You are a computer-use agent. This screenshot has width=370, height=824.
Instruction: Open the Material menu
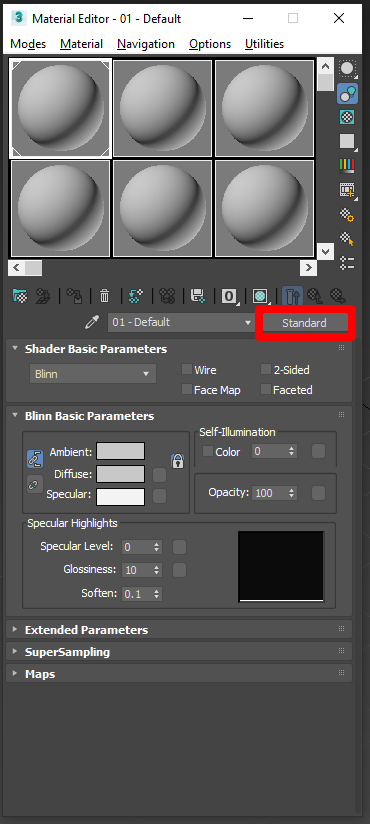pos(81,44)
